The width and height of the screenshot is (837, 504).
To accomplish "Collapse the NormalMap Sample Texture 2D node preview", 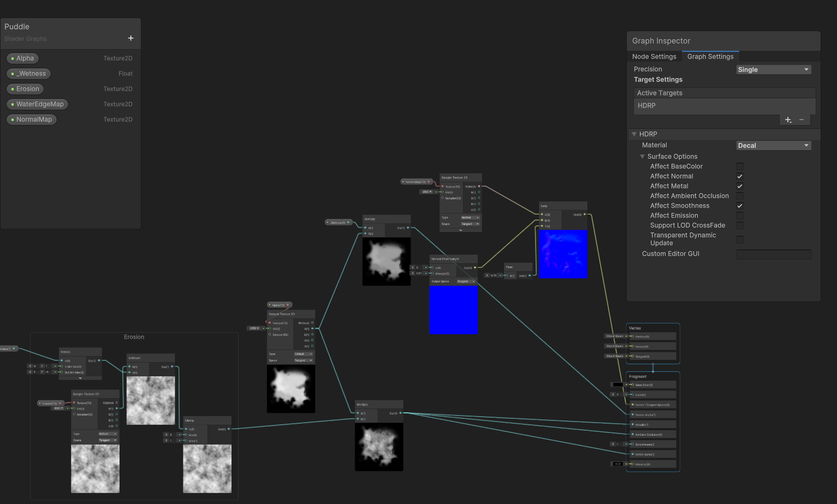I will click(460, 230).
